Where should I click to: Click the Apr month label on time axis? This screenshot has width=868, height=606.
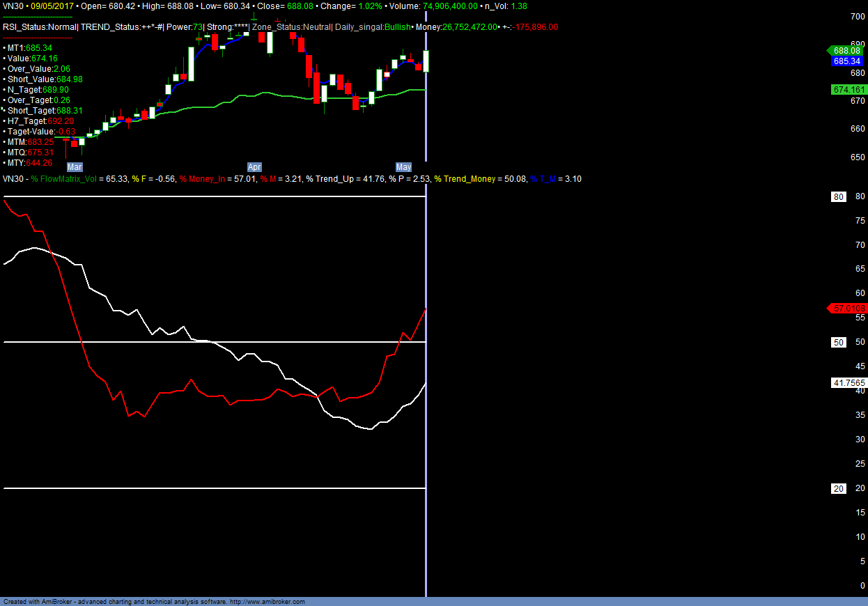pos(254,167)
